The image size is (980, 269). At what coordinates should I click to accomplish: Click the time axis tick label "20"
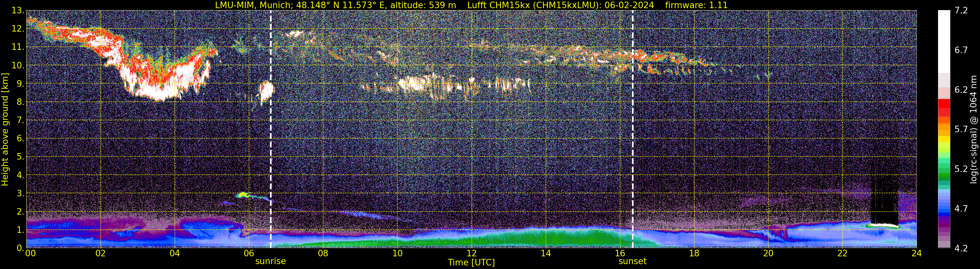(x=768, y=253)
